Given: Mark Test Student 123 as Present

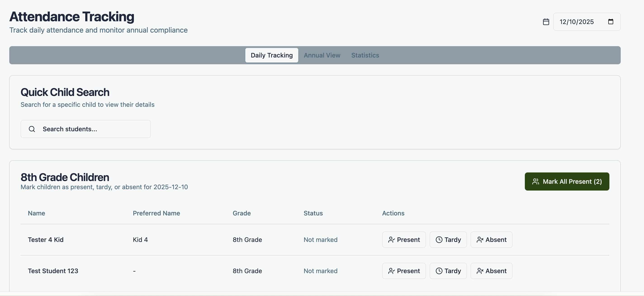Looking at the screenshot, I should (x=403, y=271).
